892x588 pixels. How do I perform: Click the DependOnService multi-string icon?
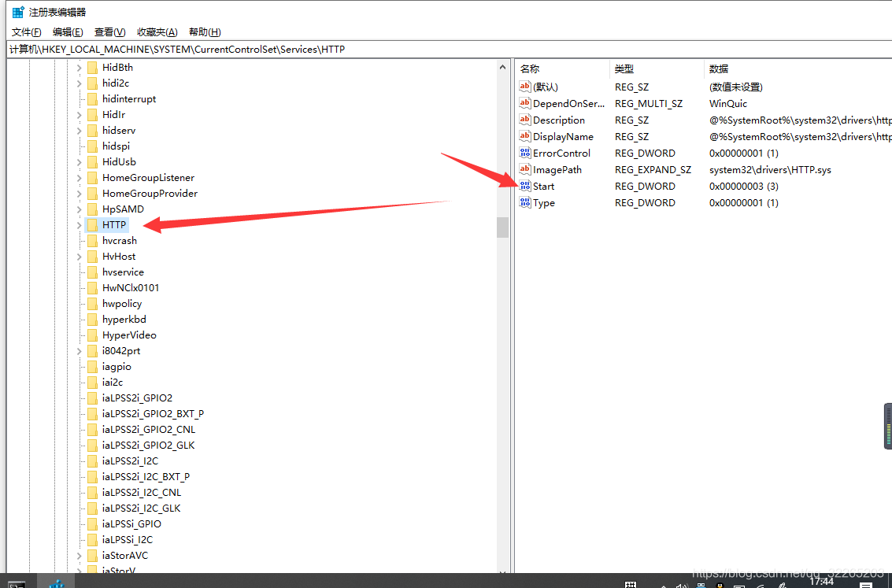(524, 103)
